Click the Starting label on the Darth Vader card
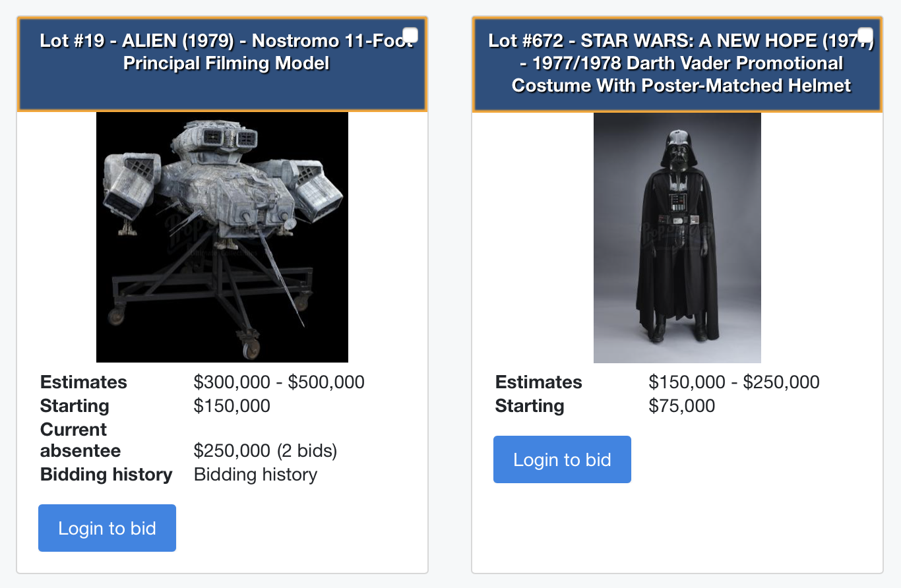This screenshot has width=901, height=588. (530, 406)
